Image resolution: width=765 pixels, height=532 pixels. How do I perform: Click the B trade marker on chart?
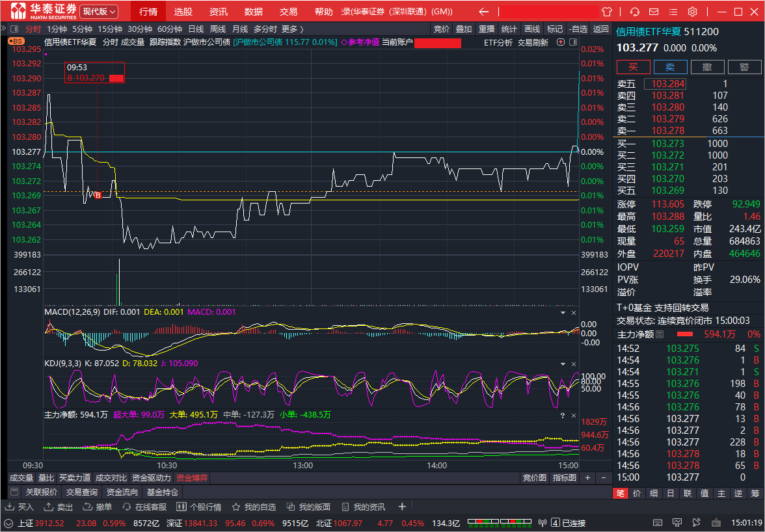pyautogui.click(x=98, y=195)
